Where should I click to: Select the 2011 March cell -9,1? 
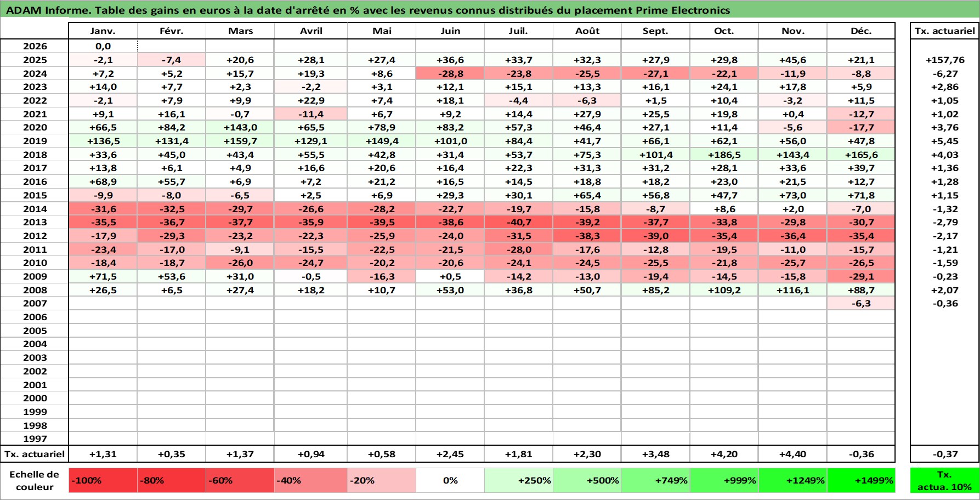[x=240, y=249]
